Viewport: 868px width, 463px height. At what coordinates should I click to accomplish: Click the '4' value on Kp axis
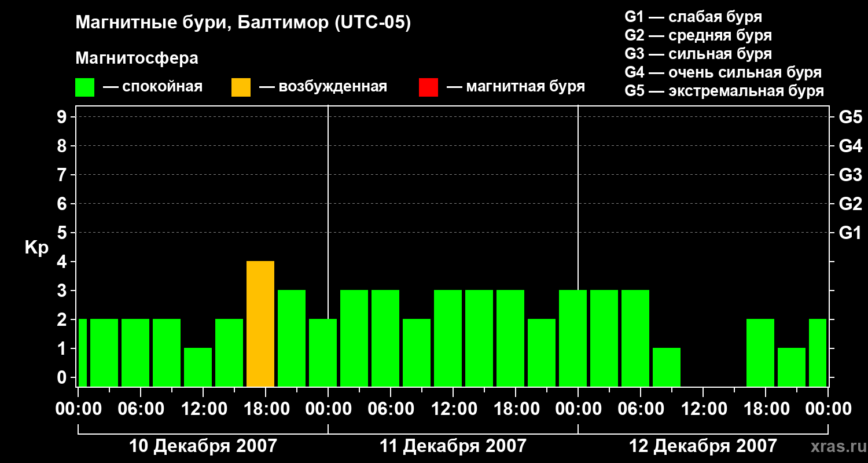click(63, 262)
